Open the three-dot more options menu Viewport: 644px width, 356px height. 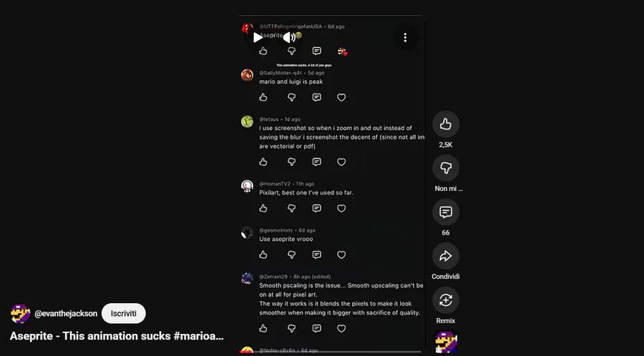coord(405,38)
